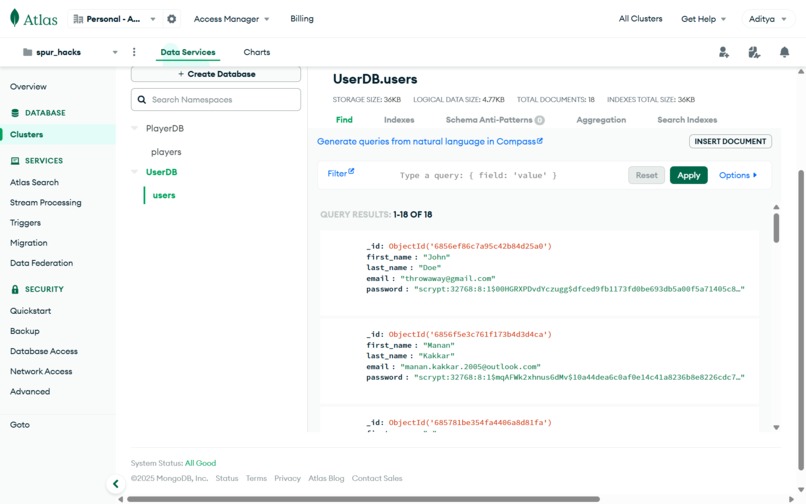The width and height of the screenshot is (806, 504).
Task: Collapse the sidebar with the left chevron
Action: pos(116,483)
